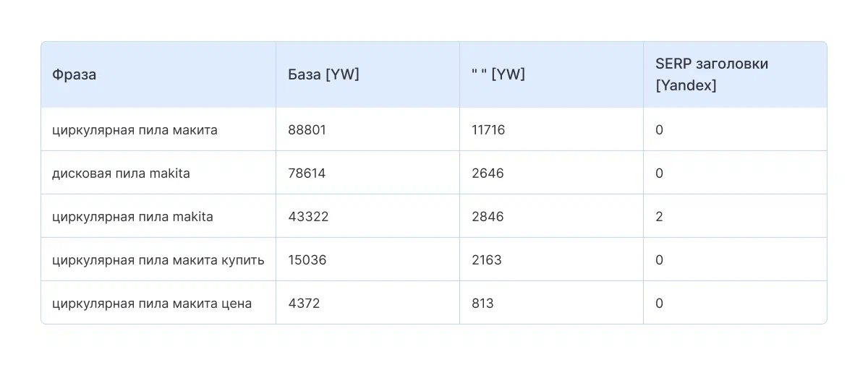Click the exact-match value 2646
Image resolution: width=868 pixels, height=365 pixels.
[488, 173]
